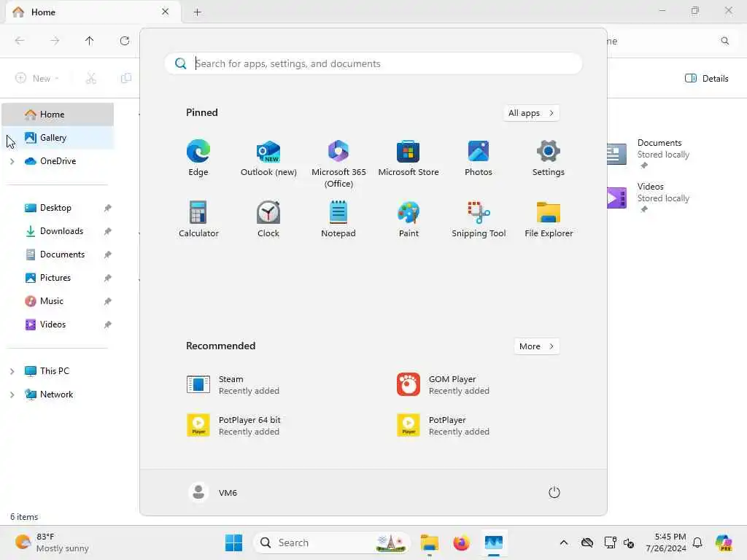
Task: Open Microsoft 365 (Office) app
Action: coord(338,163)
